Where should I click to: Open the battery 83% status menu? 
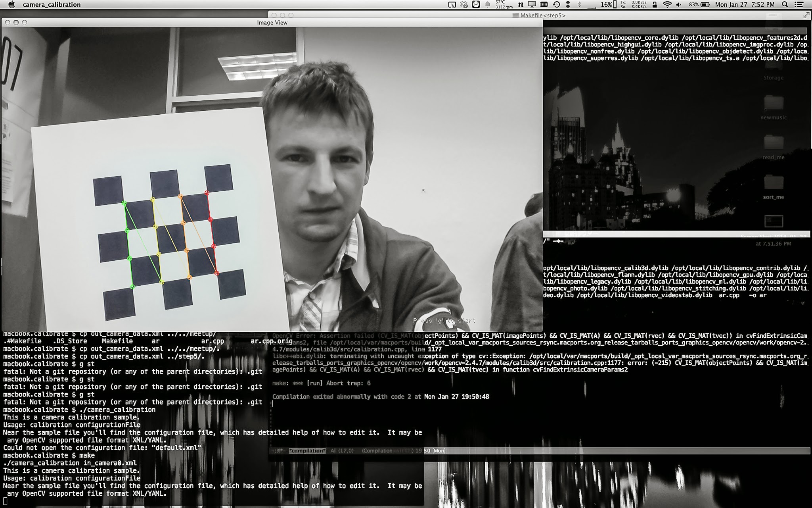click(x=699, y=5)
